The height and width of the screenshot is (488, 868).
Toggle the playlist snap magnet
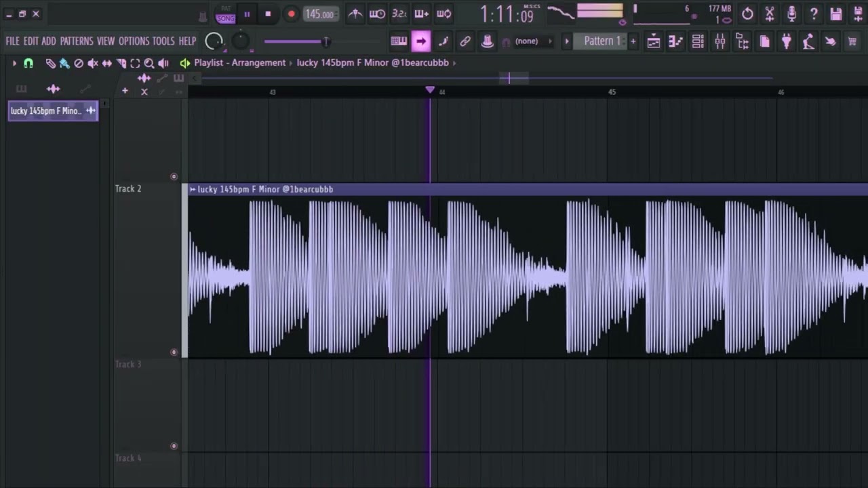pyautogui.click(x=28, y=63)
